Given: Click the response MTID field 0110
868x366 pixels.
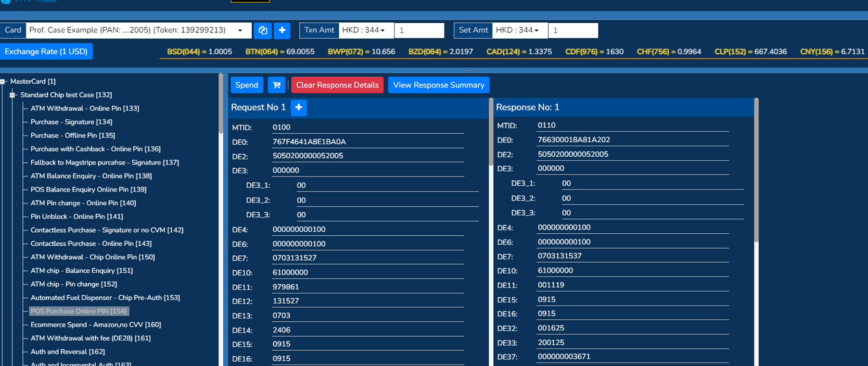Looking at the screenshot, I should tap(633, 126).
